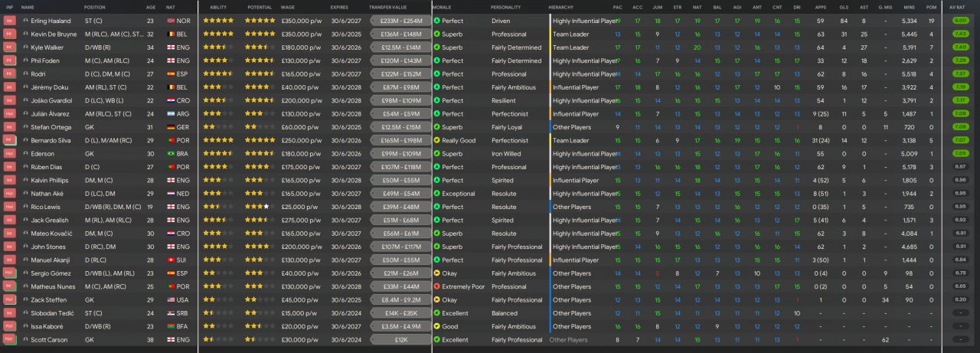The height and width of the screenshot is (353, 980).
Task: Click Haaland's 8.00 average rating badge
Action: coord(960,21)
